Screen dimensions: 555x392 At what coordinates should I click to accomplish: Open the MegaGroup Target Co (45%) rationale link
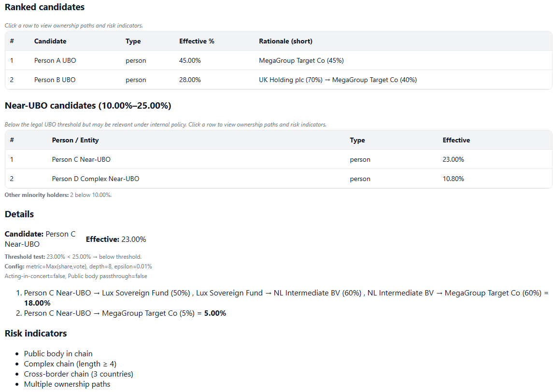pyautogui.click(x=301, y=60)
